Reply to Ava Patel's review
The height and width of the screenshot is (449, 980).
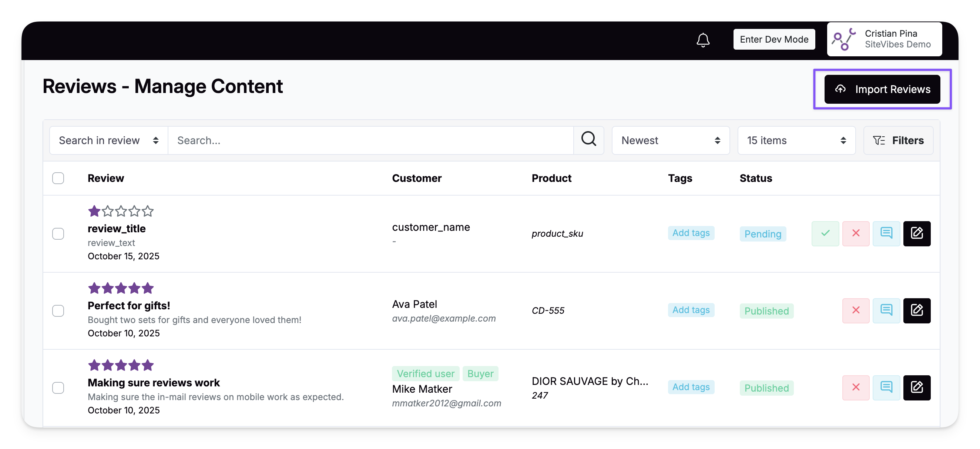[x=886, y=310]
